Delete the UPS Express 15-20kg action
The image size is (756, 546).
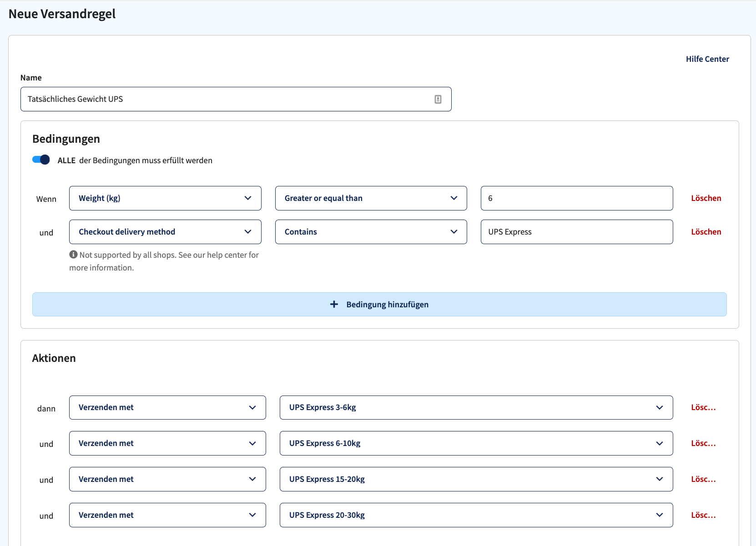coord(703,479)
